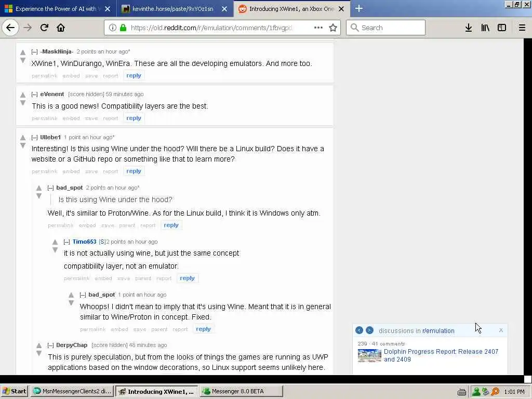The height and width of the screenshot is (399, 532).
Task: Switch to MsnMessengerClients2 taskbar window
Action: point(72,391)
